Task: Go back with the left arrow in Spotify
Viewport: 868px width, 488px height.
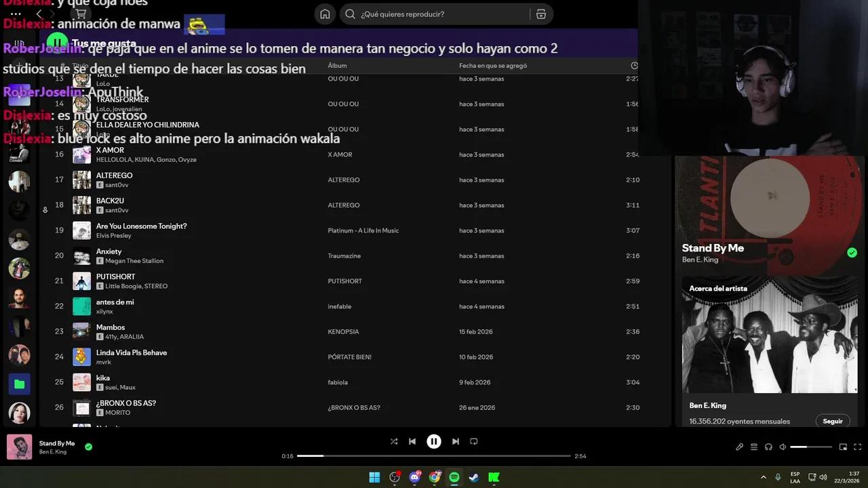Action: click(x=39, y=14)
